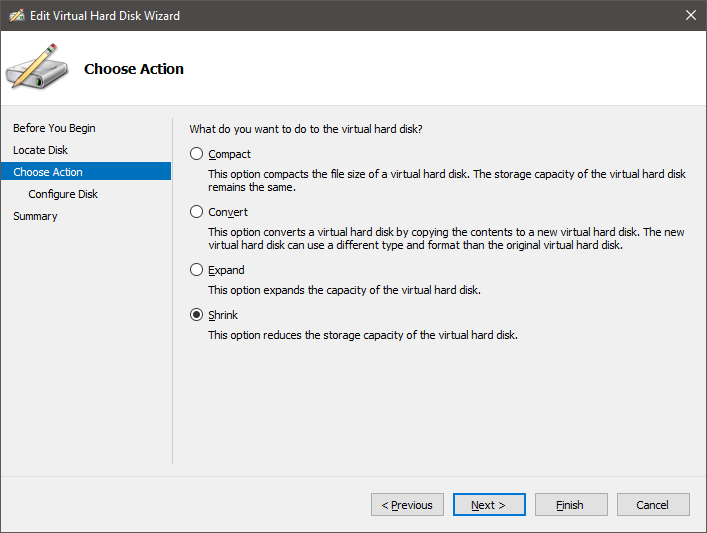This screenshot has width=707, height=533.
Task: Click the large hard disk pencil icon
Action: pyautogui.click(x=37, y=66)
